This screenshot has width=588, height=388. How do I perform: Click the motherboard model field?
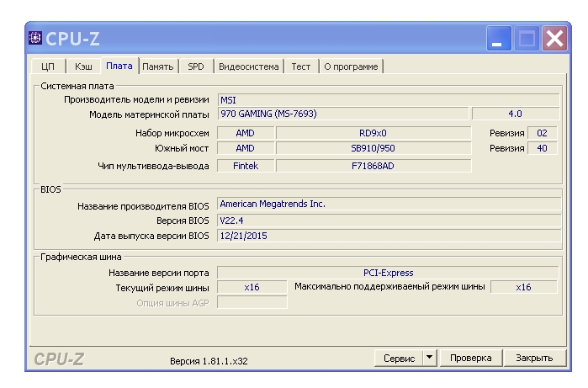click(x=342, y=114)
